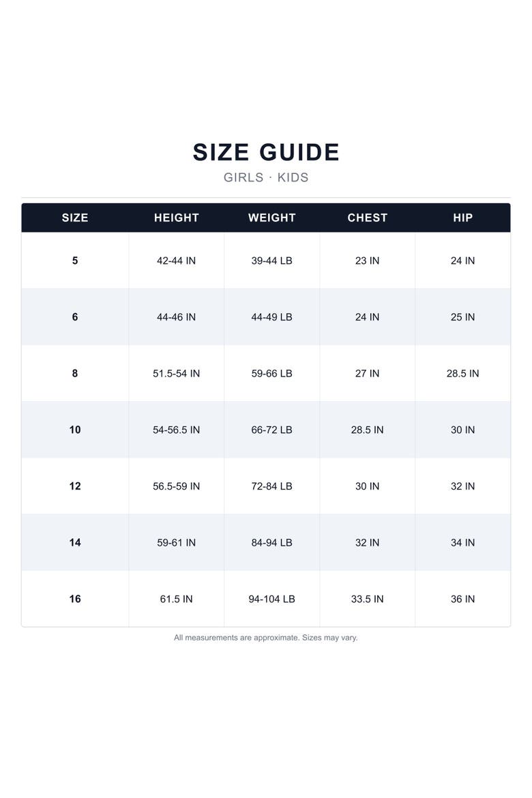Click the 28.5 IN chest cell

coord(367,430)
